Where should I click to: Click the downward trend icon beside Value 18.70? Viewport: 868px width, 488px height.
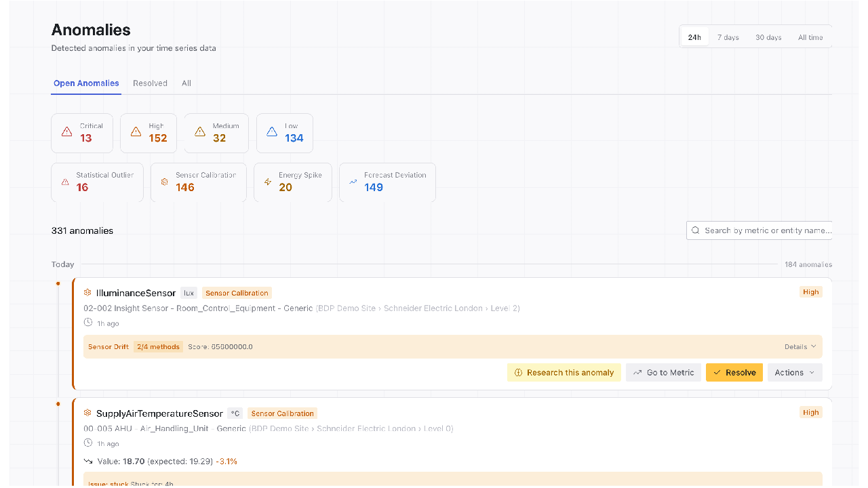[88, 461]
